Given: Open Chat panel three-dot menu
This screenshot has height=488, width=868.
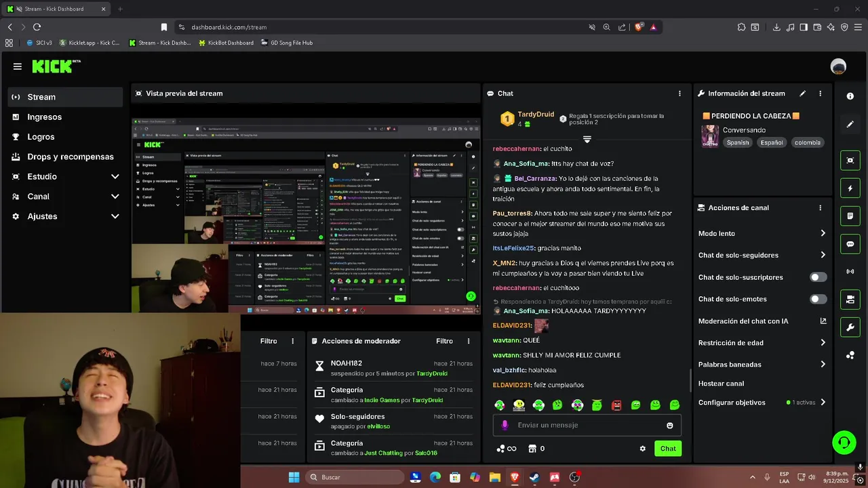Looking at the screenshot, I should point(679,94).
